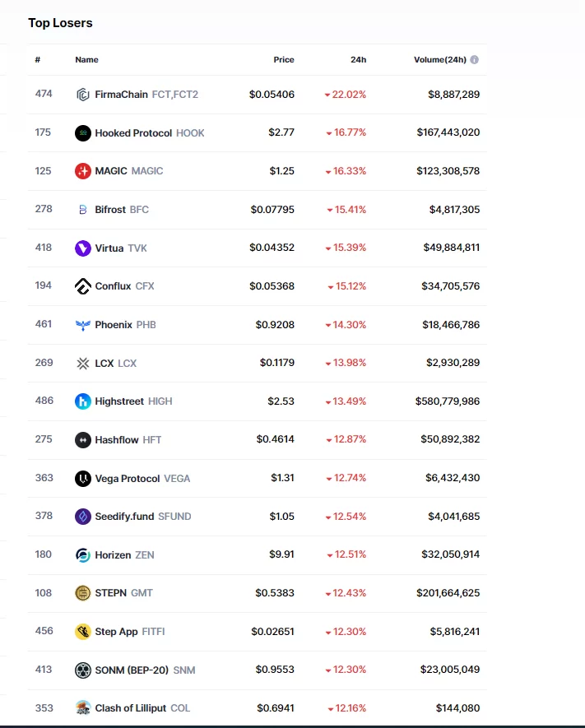585x728 pixels.
Task: Click the Clash of Lilliput icon
Action: coord(82,708)
